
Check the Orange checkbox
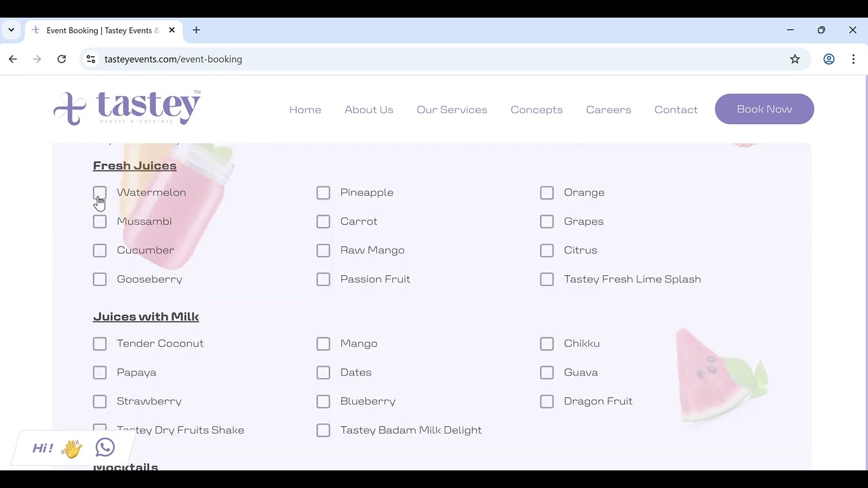click(547, 192)
